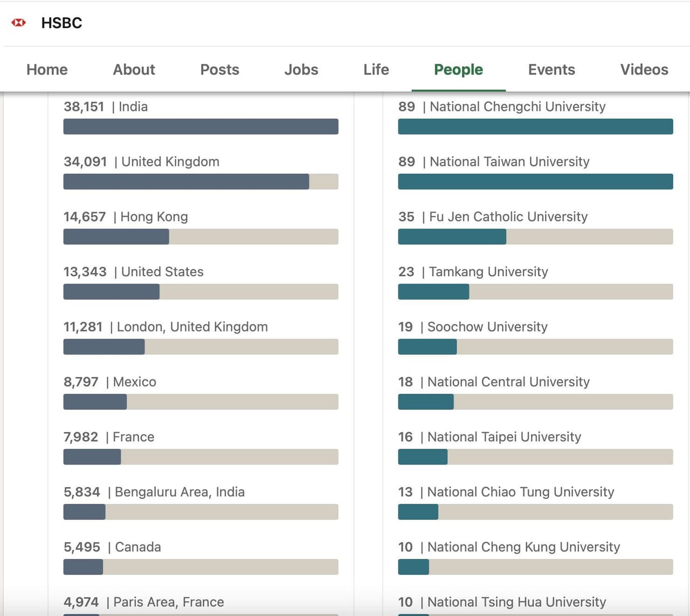Select the National Taiwan University label
The height and width of the screenshot is (616, 690).
tap(509, 162)
